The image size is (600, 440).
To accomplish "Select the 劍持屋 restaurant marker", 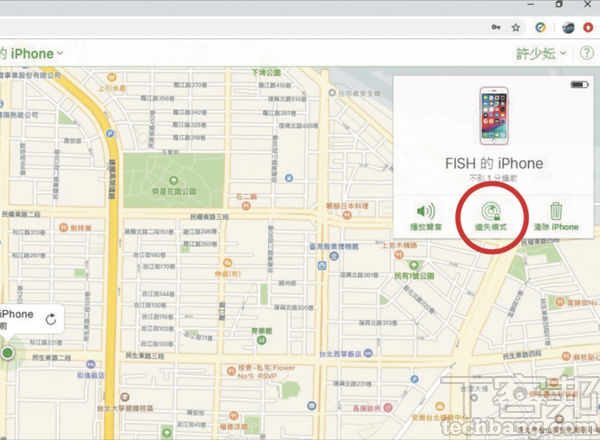I will click(63, 227).
